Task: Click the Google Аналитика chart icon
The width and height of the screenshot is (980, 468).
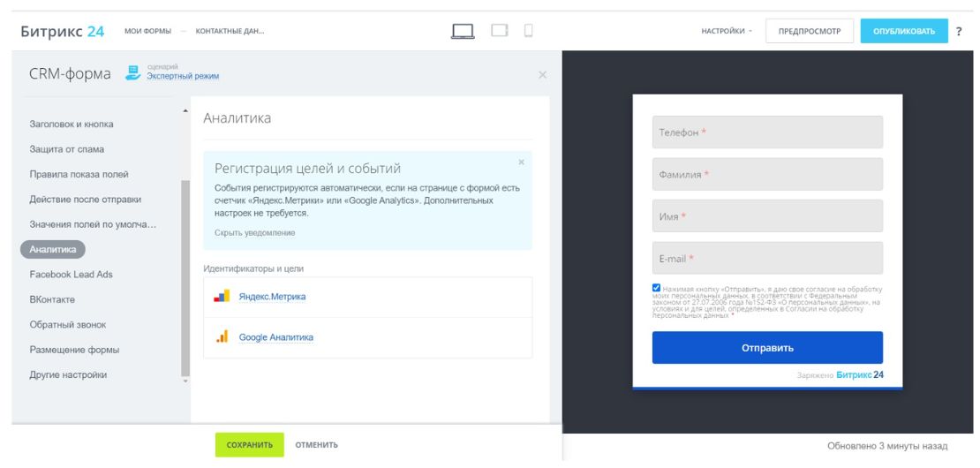Action: click(222, 336)
